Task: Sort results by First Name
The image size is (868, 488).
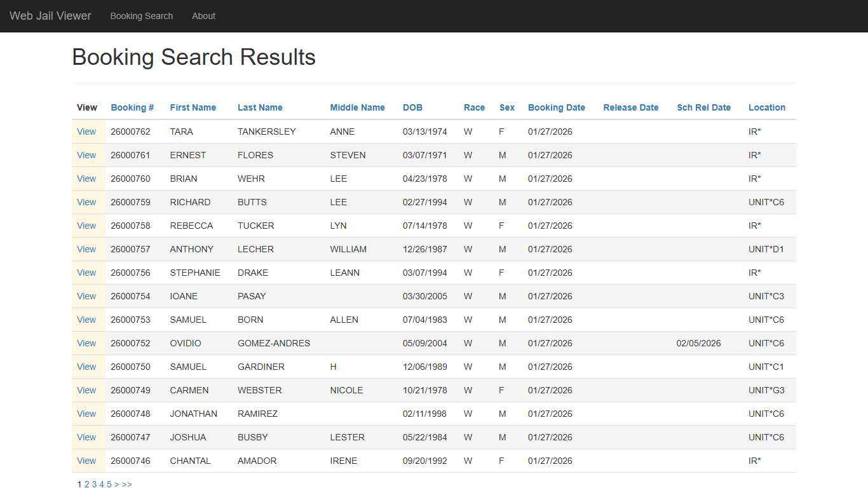Action: [193, 107]
